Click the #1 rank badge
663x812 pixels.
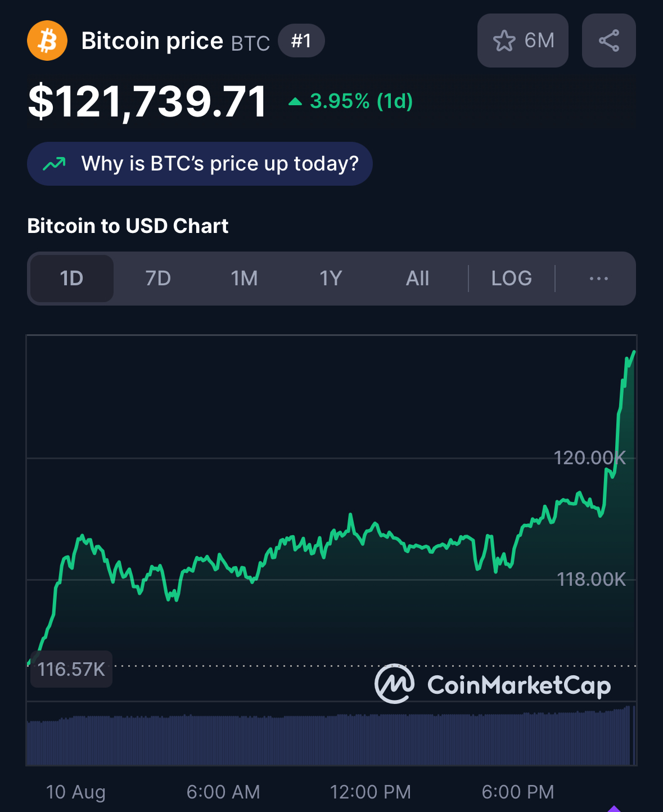tap(301, 41)
